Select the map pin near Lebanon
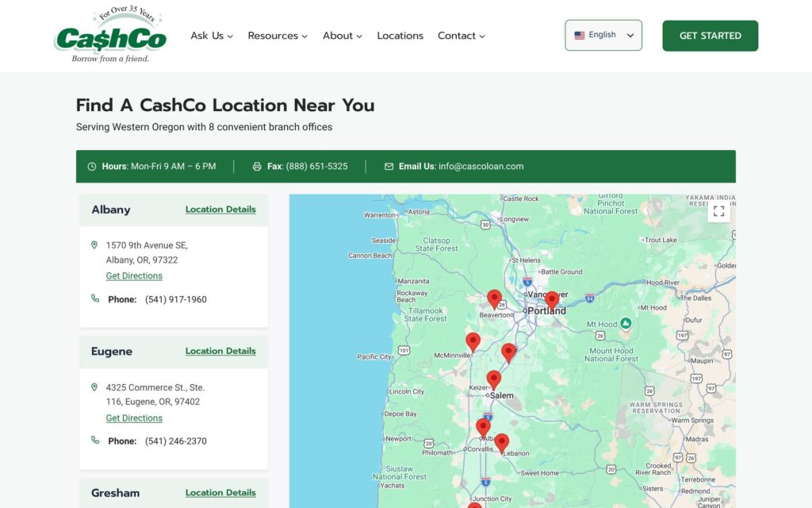 (501, 443)
